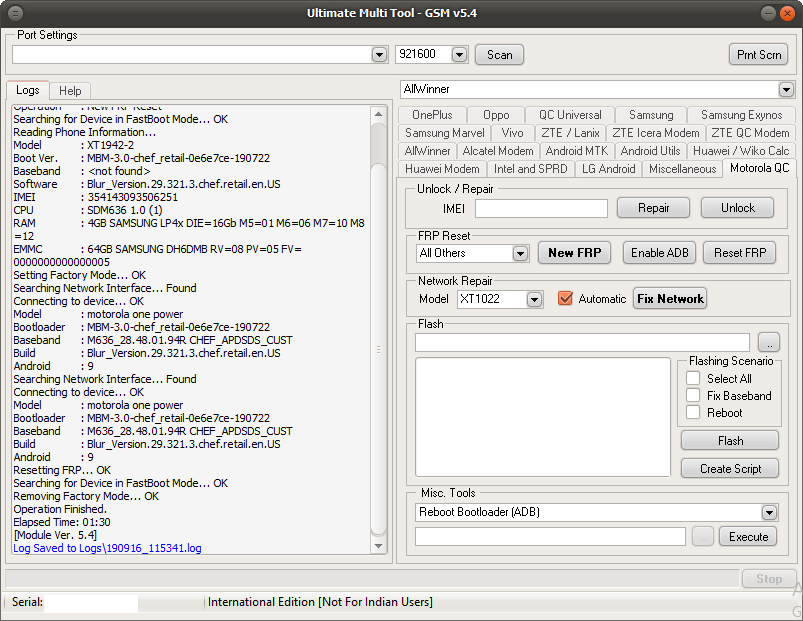
Task: Switch to the QC Universal tab
Action: 570,115
